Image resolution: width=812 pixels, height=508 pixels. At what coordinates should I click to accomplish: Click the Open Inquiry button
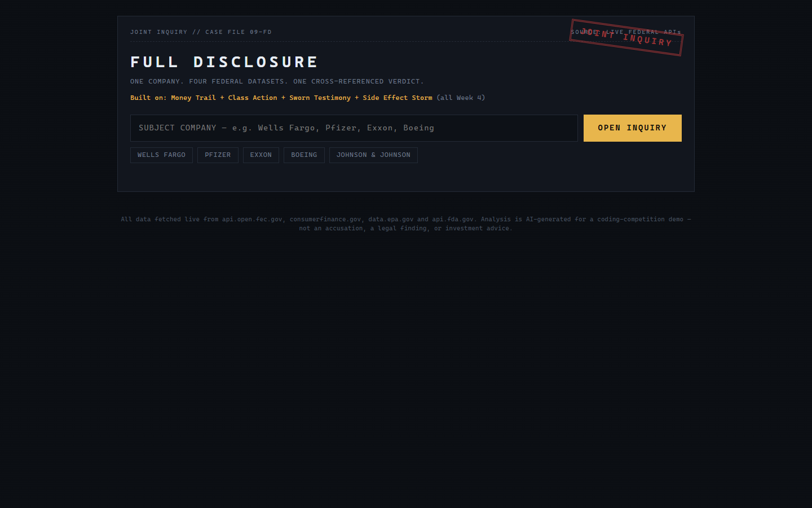click(x=633, y=128)
